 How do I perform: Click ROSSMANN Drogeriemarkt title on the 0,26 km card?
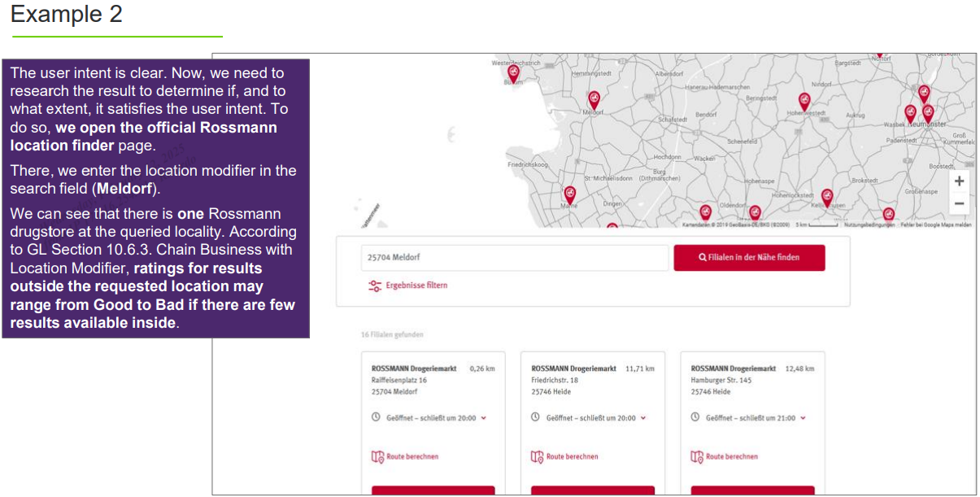click(414, 368)
